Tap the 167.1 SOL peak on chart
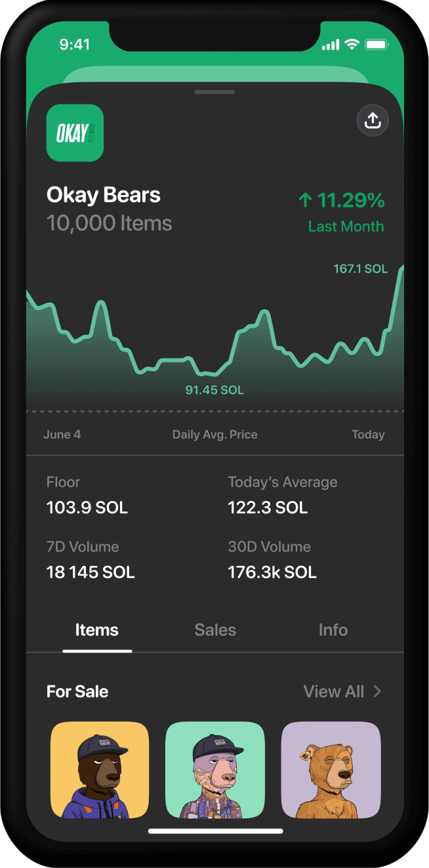 [x=360, y=269]
